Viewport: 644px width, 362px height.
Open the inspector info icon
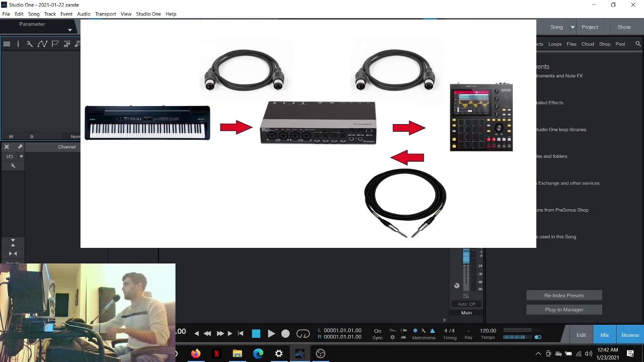tap(18, 44)
